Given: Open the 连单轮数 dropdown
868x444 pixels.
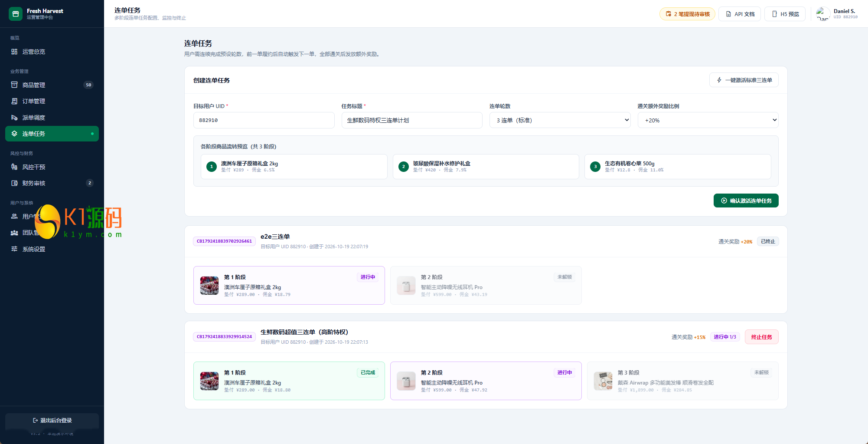Looking at the screenshot, I should point(560,120).
